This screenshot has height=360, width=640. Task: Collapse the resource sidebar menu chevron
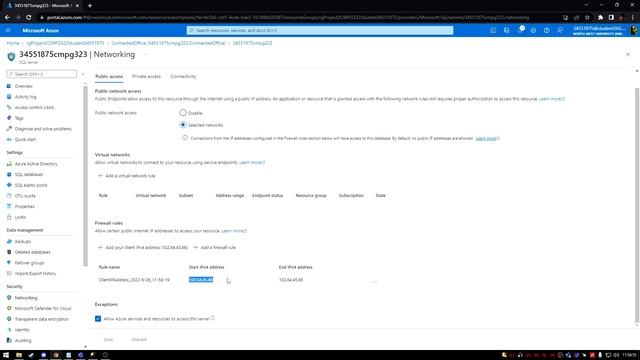tap(83, 74)
